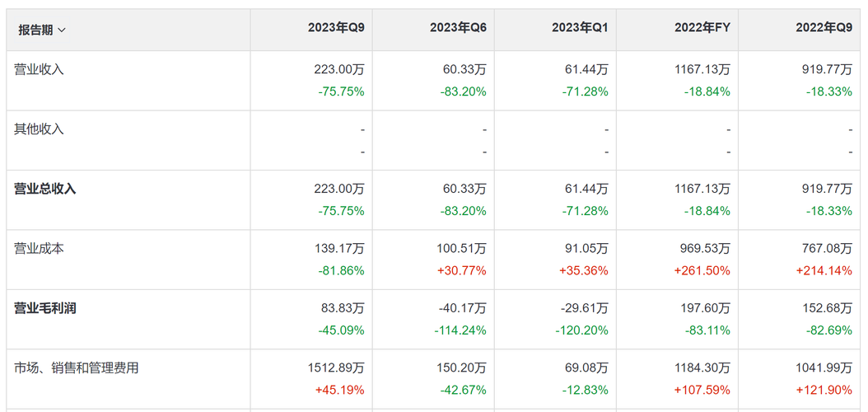Select the 2023年Q6 column header

[x=459, y=30]
